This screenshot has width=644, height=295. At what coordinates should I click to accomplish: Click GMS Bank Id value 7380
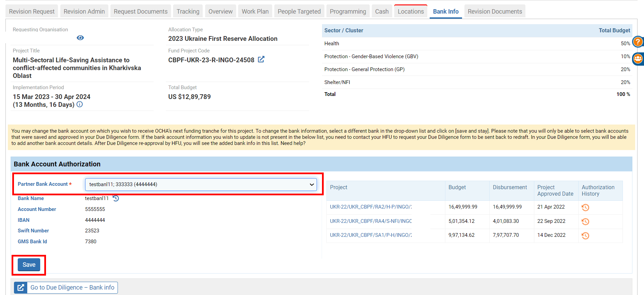tap(91, 242)
